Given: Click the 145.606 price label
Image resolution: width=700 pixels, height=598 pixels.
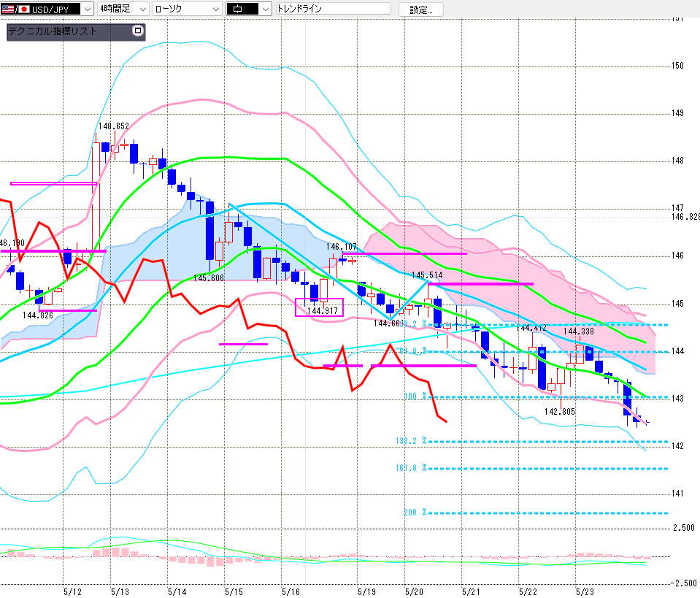Looking at the screenshot, I should (209, 277).
